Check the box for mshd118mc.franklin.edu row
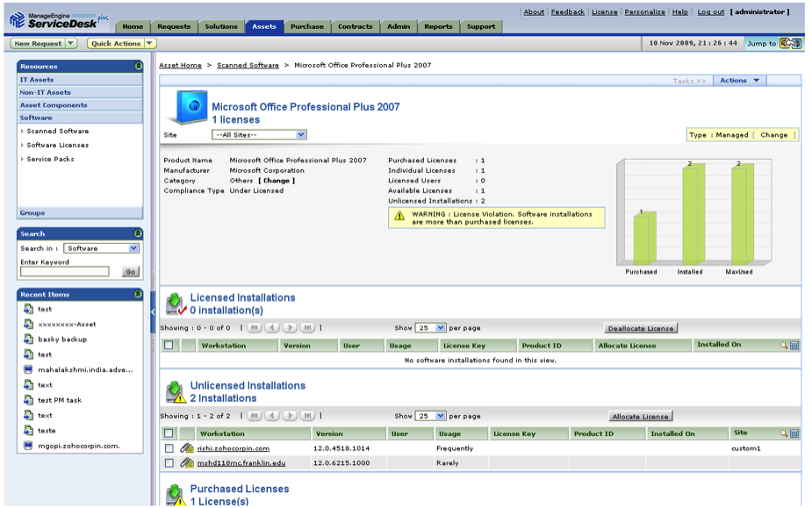The image size is (812, 508). [x=169, y=463]
